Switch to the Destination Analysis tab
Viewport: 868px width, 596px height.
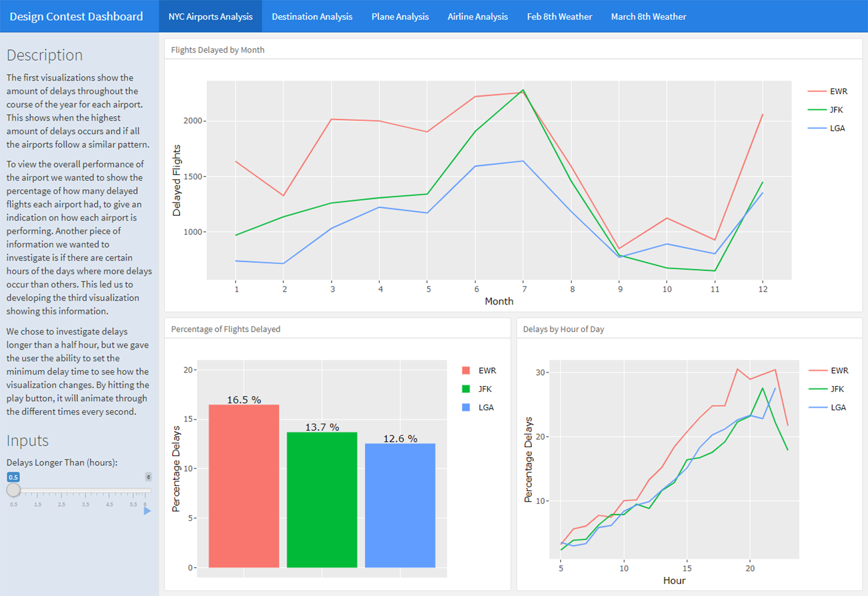click(x=312, y=16)
